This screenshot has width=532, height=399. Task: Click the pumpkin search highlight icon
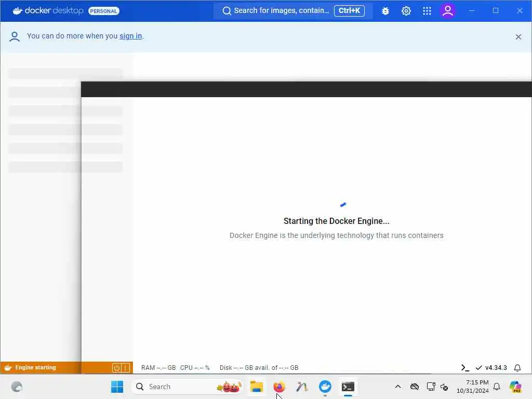pyautogui.click(x=230, y=387)
